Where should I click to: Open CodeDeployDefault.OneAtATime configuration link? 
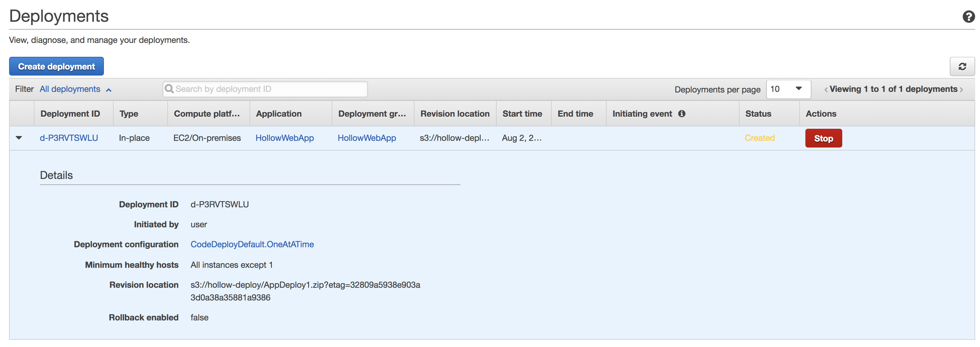coord(252,244)
